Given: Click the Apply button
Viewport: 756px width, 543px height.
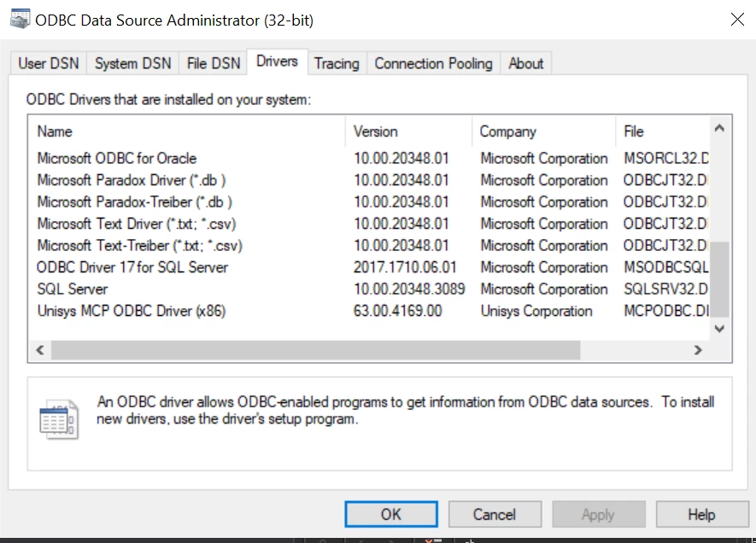Looking at the screenshot, I should pyautogui.click(x=598, y=514).
